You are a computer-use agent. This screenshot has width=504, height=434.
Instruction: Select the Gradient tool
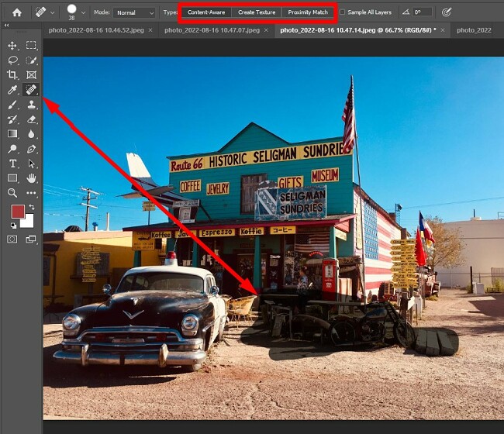click(12, 133)
